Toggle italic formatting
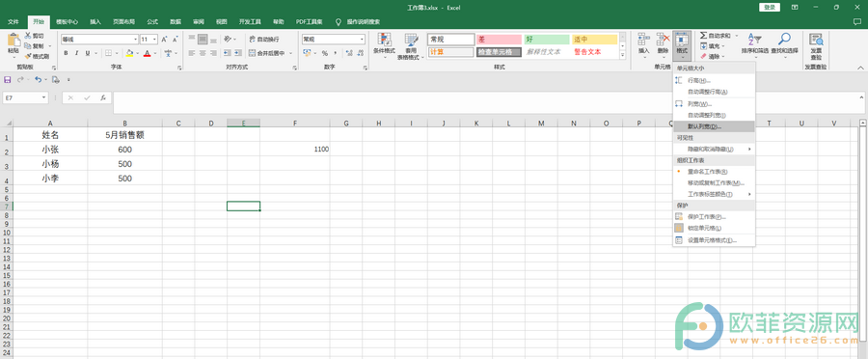868x359 pixels. click(x=76, y=53)
